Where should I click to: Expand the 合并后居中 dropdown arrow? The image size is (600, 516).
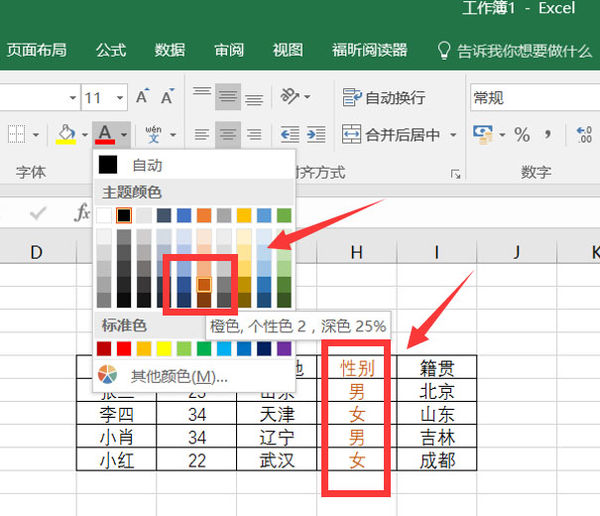point(453,134)
